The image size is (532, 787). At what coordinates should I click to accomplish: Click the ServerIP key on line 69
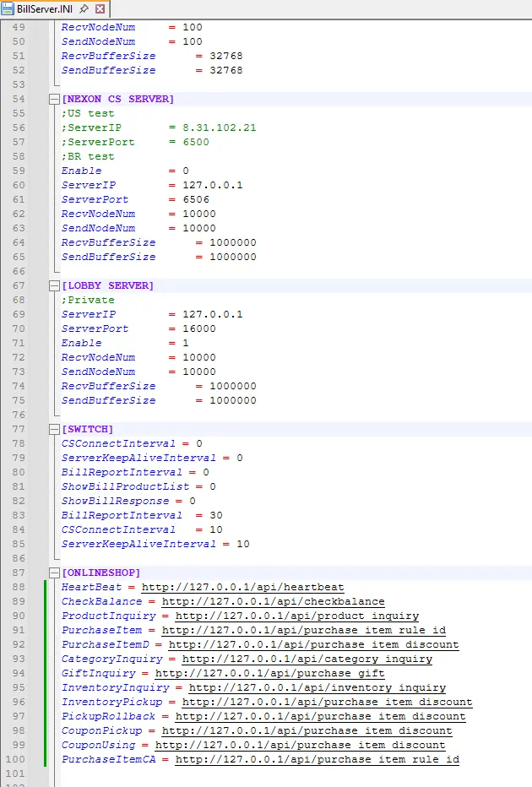(x=89, y=314)
